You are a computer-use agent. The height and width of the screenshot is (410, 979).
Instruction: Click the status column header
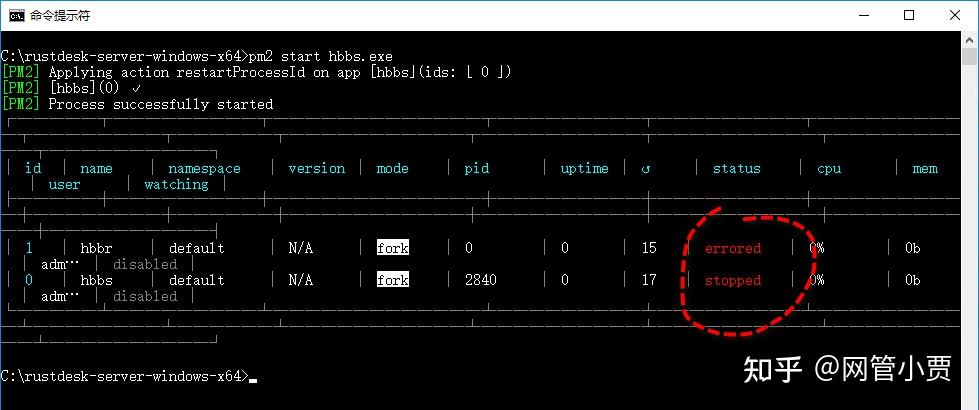(x=737, y=168)
